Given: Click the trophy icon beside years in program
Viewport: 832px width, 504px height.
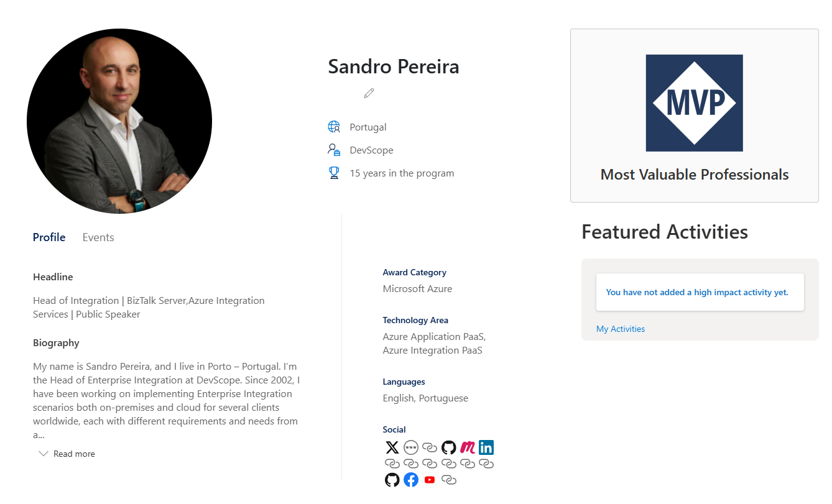Looking at the screenshot, I should [x=334, y=173].
